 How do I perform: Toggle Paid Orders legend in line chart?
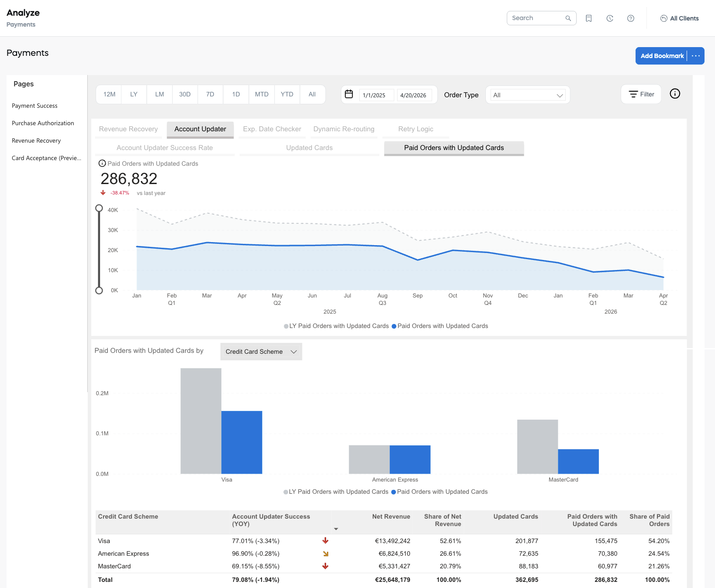pyautogui.click(x=440, y=326)
